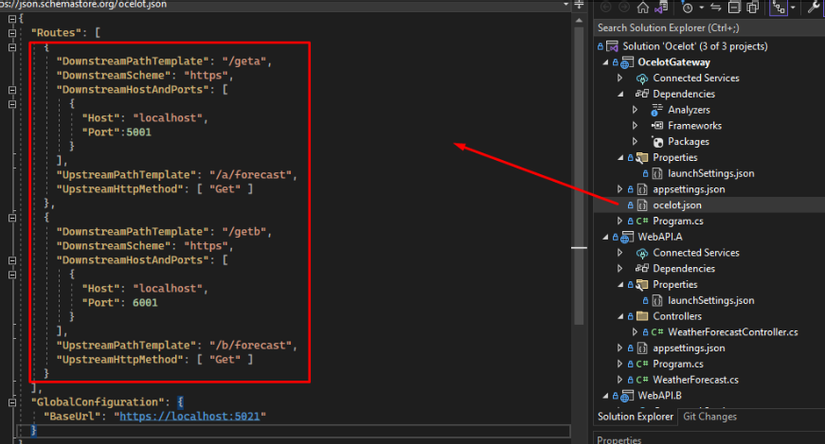Select launchSettings.json under WebAPI.A
This screenshot has width=825, height=444.
pos(711,300)
